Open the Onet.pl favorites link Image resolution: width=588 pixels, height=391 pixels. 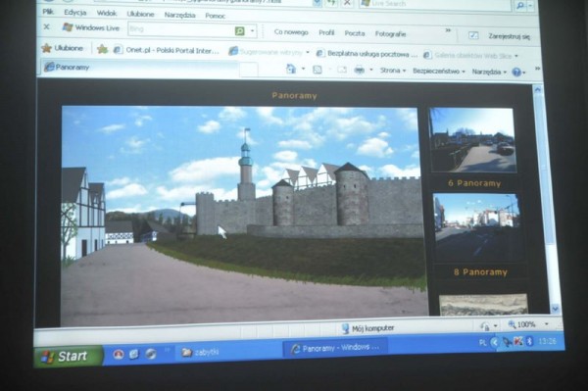point(167,50)
